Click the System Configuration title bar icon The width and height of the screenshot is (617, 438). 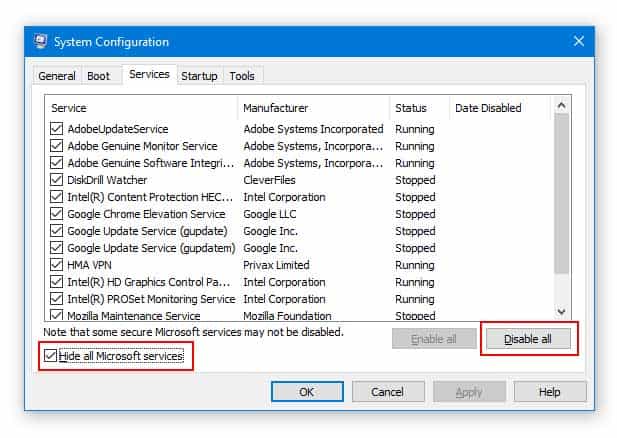point(40,41)
